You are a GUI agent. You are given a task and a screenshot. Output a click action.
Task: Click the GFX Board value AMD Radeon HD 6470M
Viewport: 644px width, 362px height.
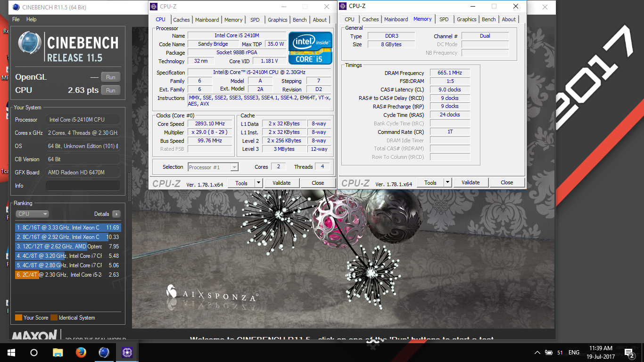click(83, 173)
